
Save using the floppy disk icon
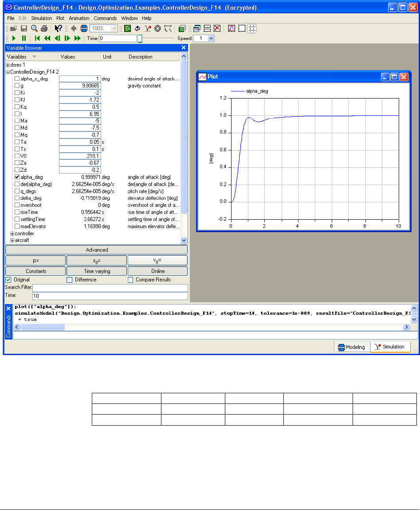pos(24,28)
